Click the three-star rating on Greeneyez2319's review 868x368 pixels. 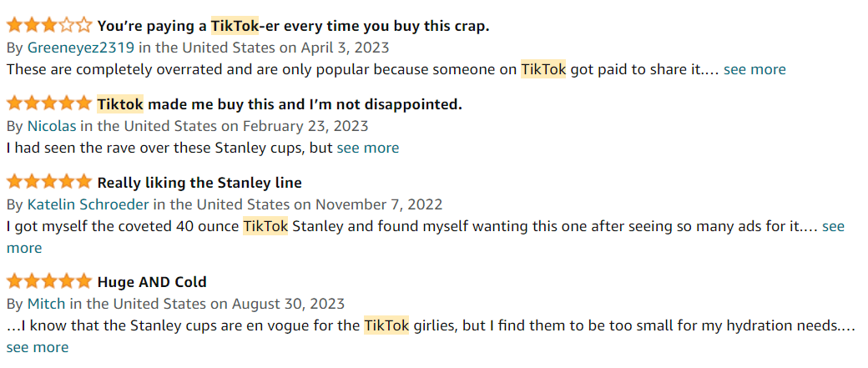(48, 26)
